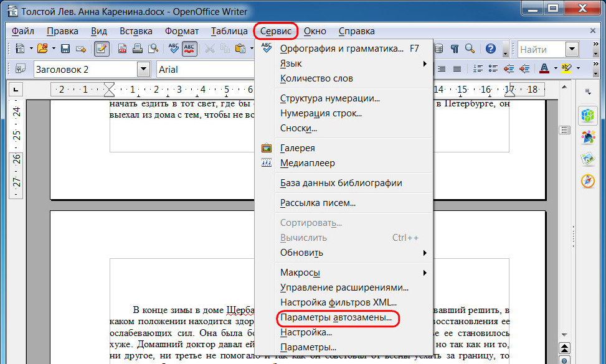This screenshot has height=364, width=606.
Task: Open Standard toolbar options dropdown arrow
Action: click(x=506, y=52)
